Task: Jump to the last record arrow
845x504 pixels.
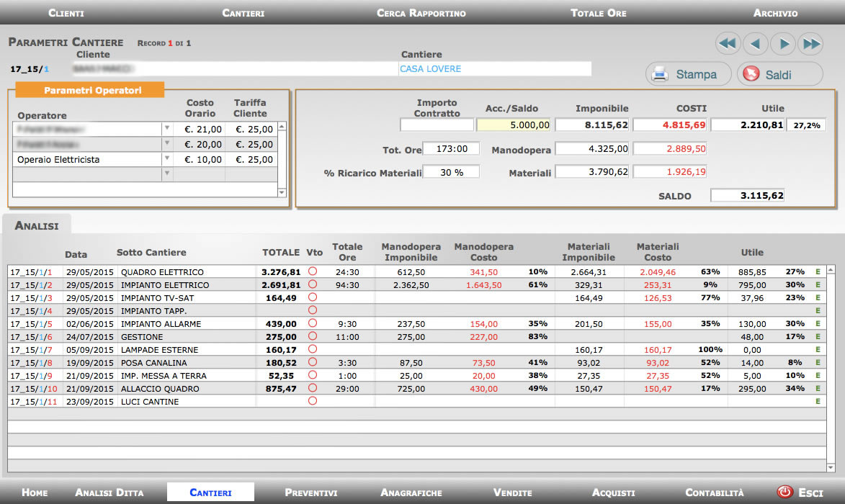Action: tap(810, 44)
